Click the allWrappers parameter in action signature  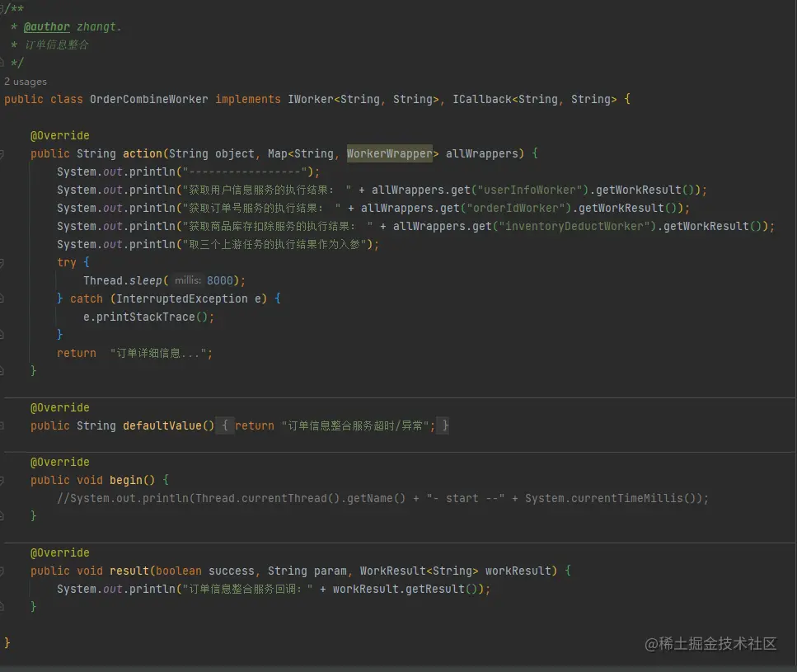pos(481,153)
